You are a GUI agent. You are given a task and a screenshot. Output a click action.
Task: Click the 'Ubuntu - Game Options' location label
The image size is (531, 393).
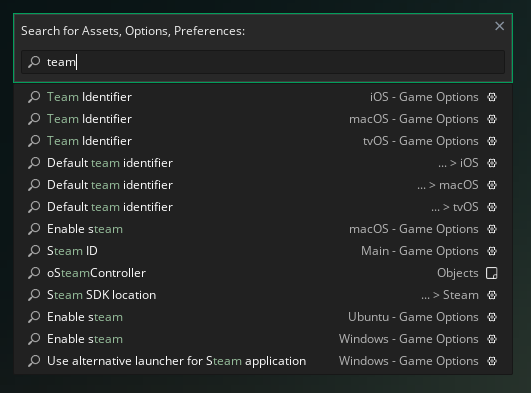click(413, 317)
